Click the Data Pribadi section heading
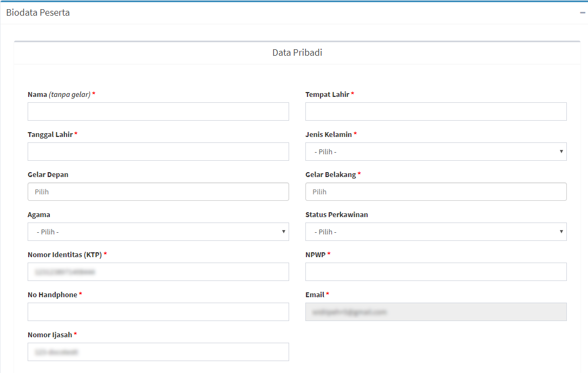Screen dimensions: 588x373 [x=297, y=53]
